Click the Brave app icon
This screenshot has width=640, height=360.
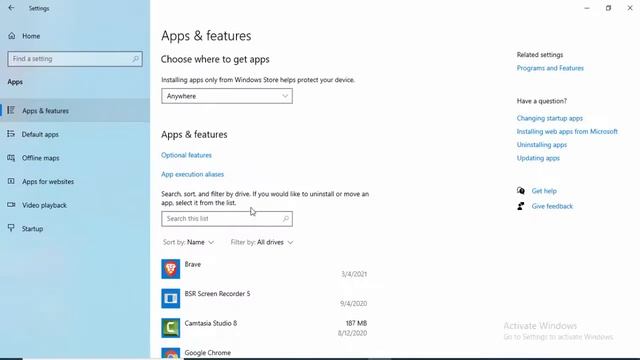171,269
